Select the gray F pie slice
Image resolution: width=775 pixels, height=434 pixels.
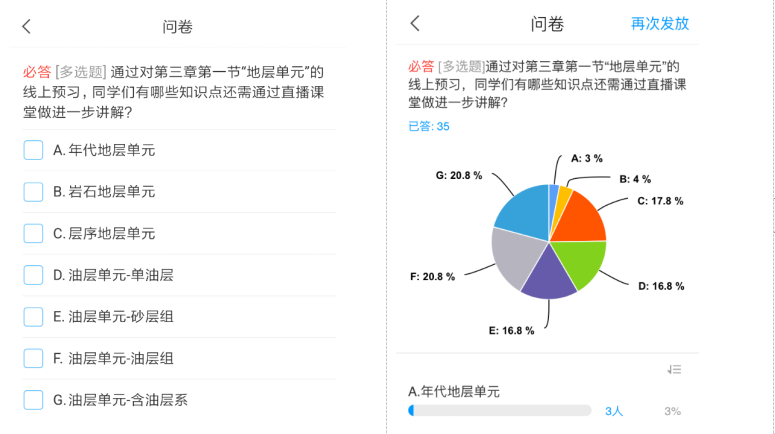click(515, 255)
